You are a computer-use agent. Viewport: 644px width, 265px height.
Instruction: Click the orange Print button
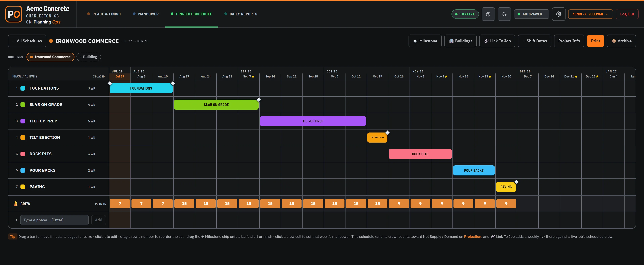(595, 41)
